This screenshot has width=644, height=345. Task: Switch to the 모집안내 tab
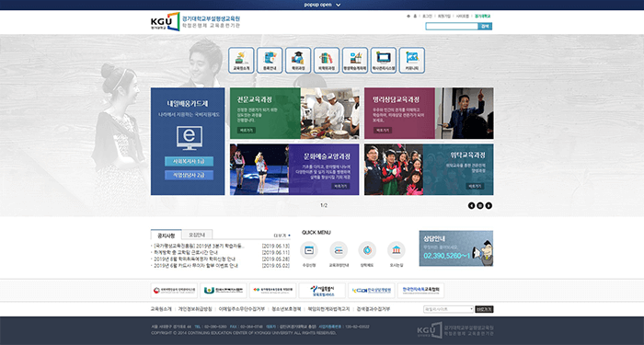click(197, 235)
